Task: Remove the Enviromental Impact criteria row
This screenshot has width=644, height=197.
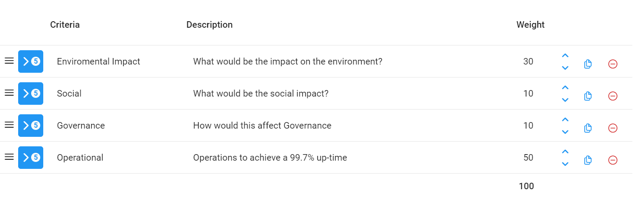Action: [612, 64]
